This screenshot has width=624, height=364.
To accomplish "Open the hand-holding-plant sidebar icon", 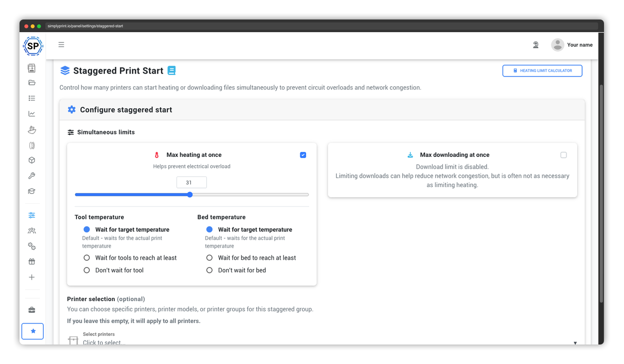I will point(32,130).
